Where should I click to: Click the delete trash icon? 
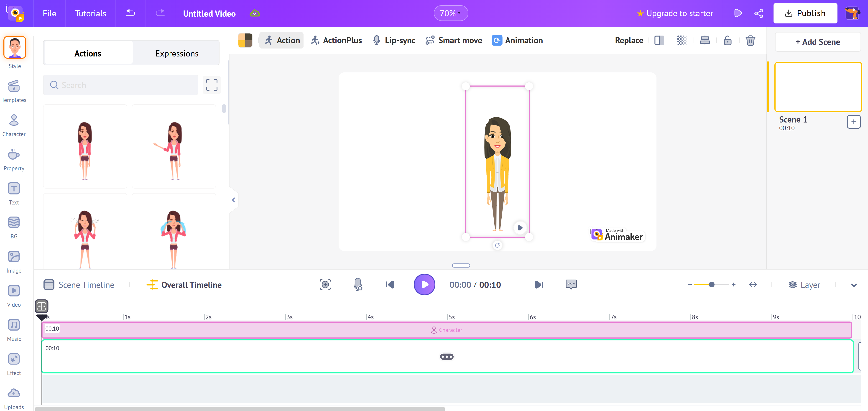point(750,41)
